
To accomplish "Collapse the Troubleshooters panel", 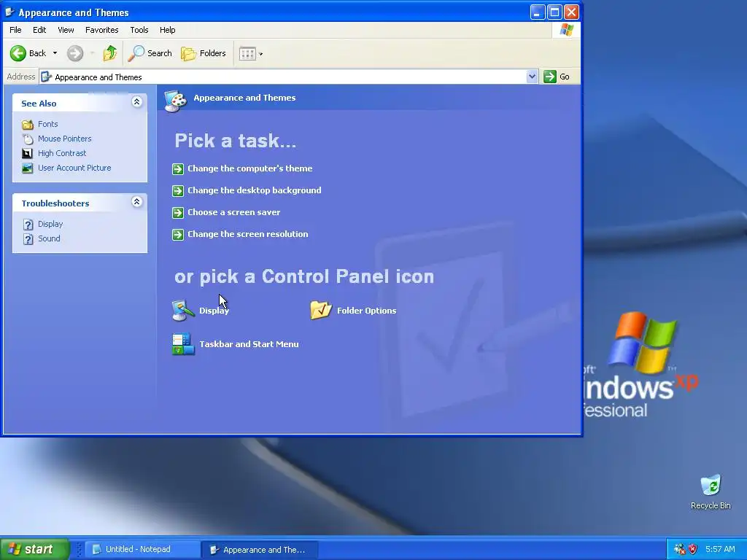I will coord(136,202).
